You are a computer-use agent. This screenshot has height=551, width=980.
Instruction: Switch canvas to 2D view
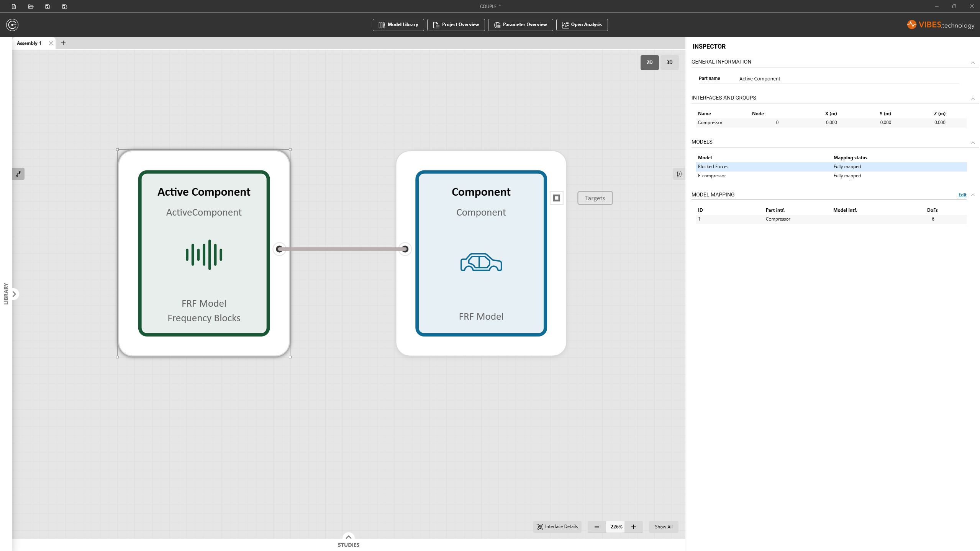pos(649,62)
